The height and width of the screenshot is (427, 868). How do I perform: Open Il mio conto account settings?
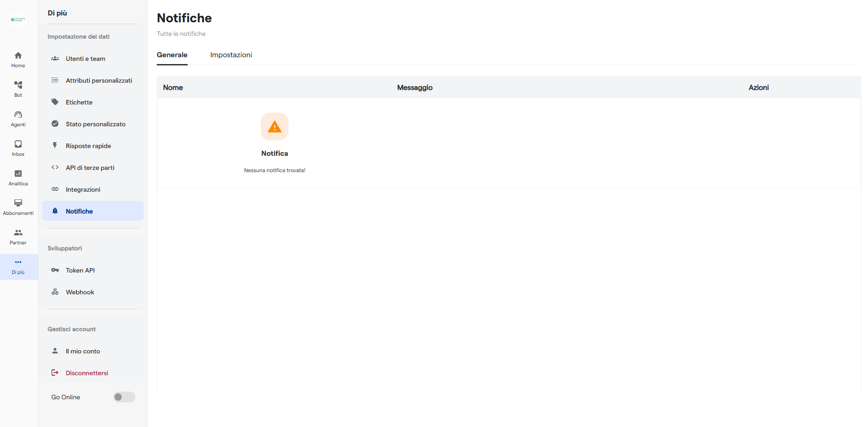point(83,351)
